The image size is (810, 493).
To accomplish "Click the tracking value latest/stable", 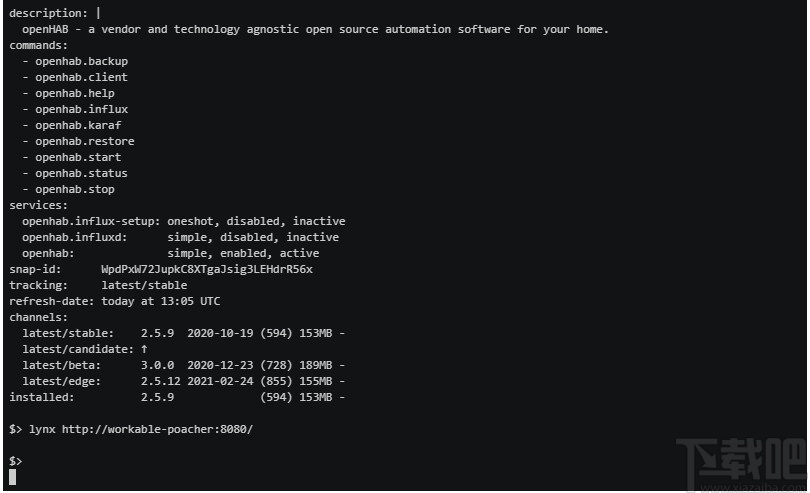I will 144,285.
